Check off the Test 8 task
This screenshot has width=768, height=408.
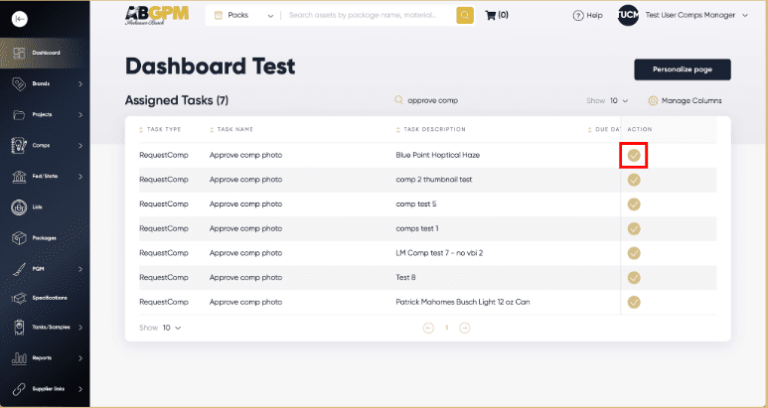[x=633, y=277]
